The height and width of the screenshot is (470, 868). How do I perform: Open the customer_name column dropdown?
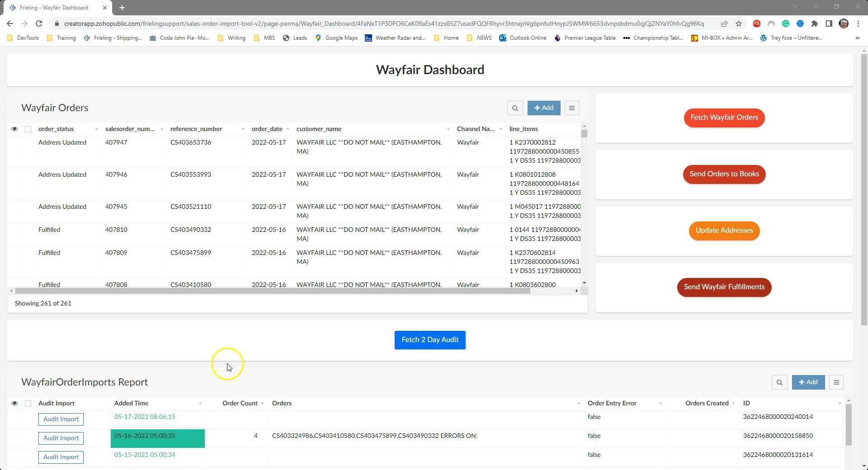tap(448, 129)
